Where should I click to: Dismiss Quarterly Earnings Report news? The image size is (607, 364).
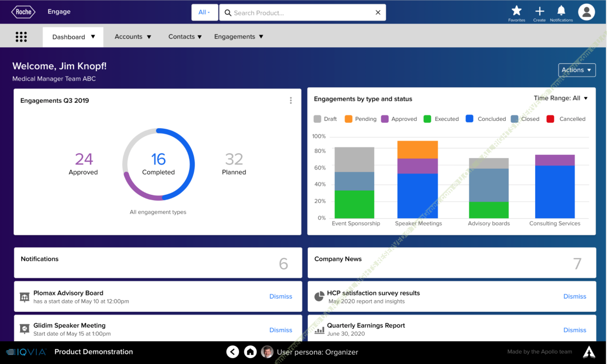575,330
